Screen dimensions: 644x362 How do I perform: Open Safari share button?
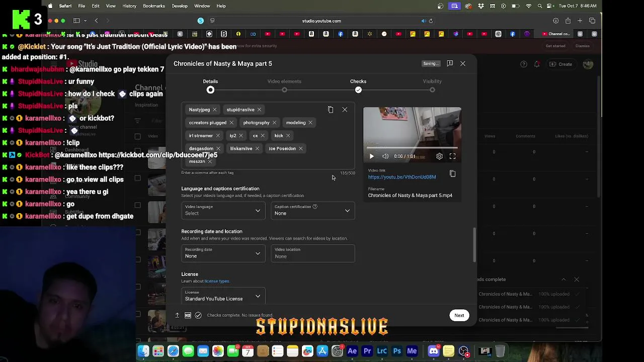[x=568, y=21]
